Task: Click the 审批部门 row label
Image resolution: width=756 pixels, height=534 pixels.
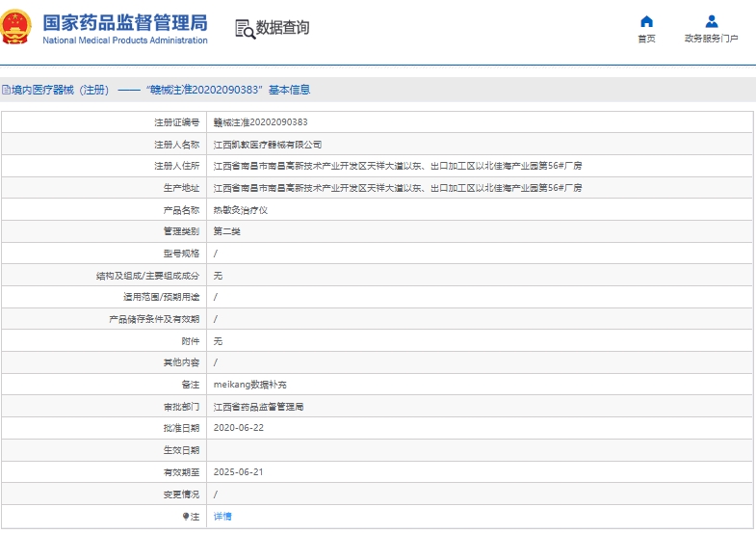Action: coord(181,407)
